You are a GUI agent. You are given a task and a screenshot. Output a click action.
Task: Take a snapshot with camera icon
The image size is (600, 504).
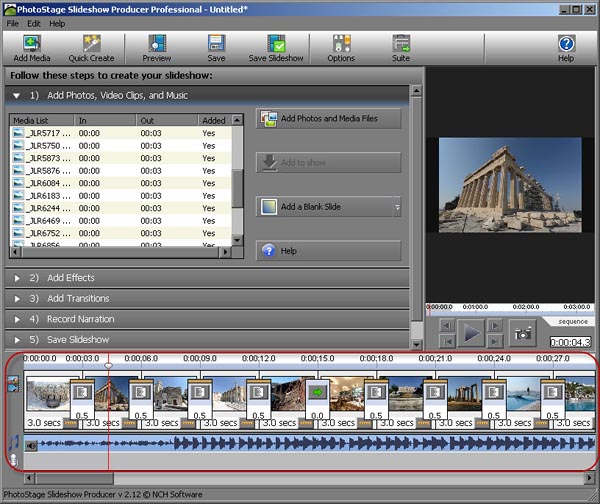coord(523,334)
